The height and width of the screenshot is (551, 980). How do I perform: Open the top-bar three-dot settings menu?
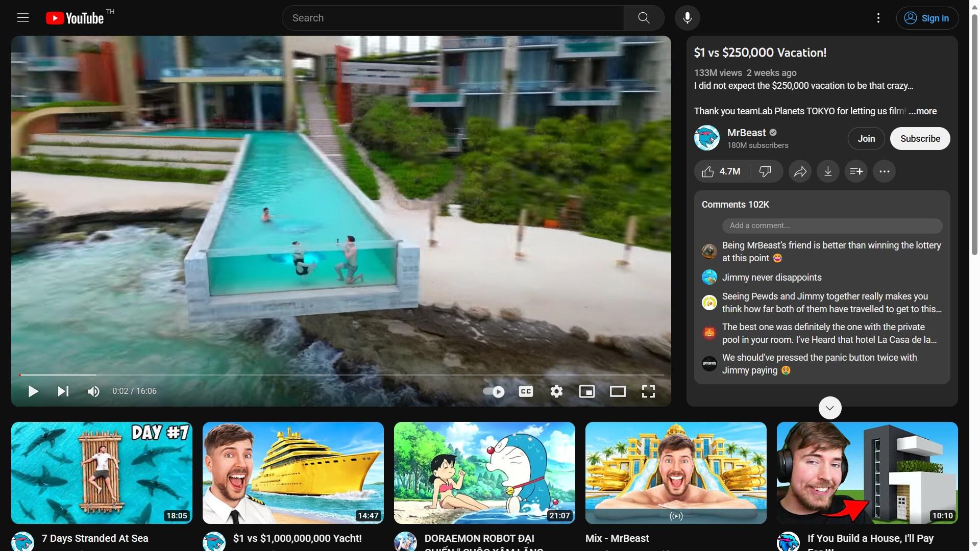pyautogui.click(x=878, y=18)
